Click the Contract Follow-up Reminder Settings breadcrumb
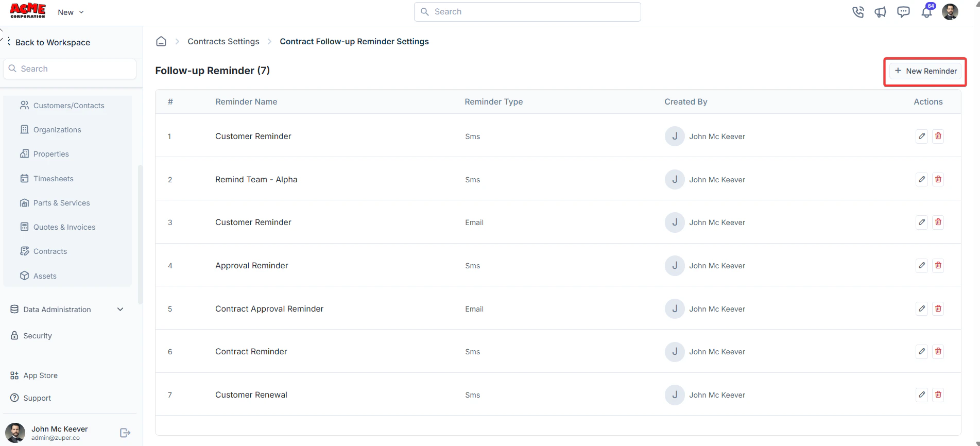This screenshot has width=980, height=446. coord(354,41)
